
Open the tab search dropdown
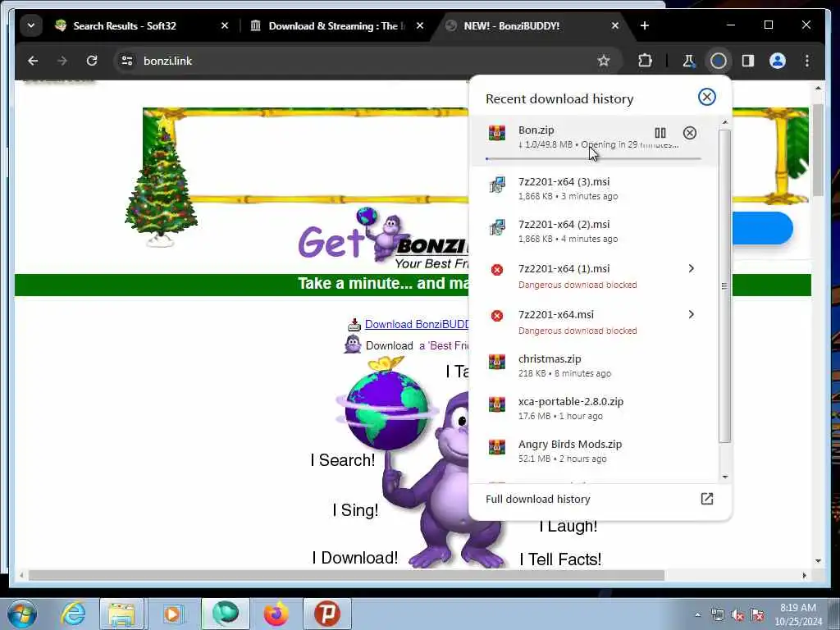(31, 25)
